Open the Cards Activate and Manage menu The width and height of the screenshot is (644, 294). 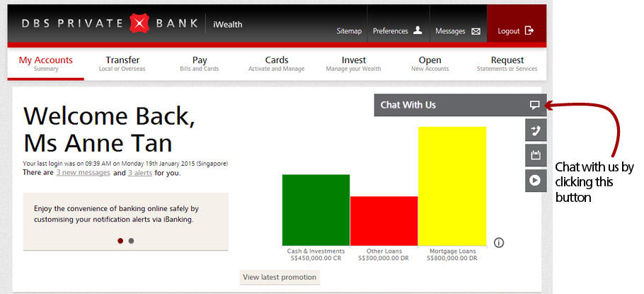277,63
